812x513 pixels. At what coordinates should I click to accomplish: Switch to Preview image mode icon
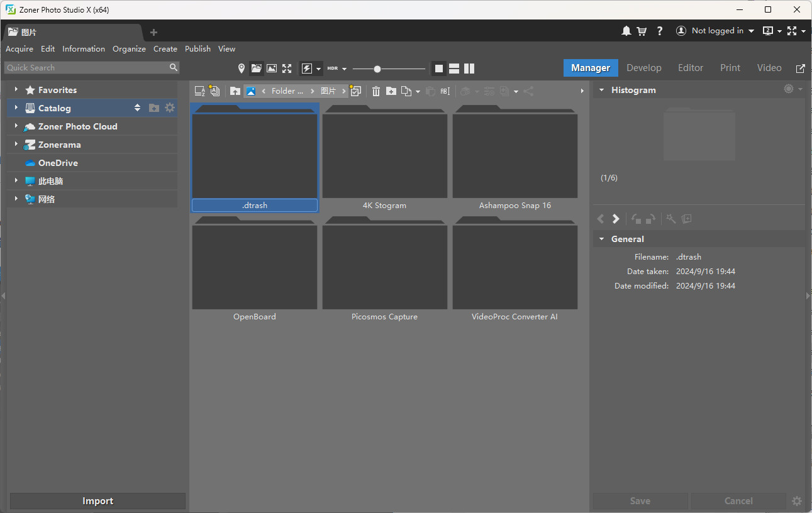coord(272,68)
